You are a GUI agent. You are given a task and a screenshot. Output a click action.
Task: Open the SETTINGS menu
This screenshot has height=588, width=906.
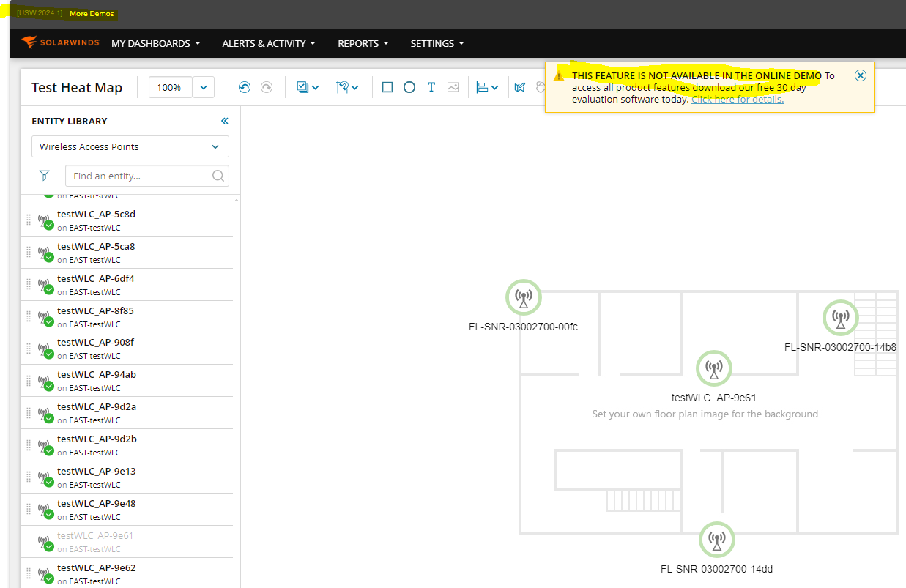(437, 43)
